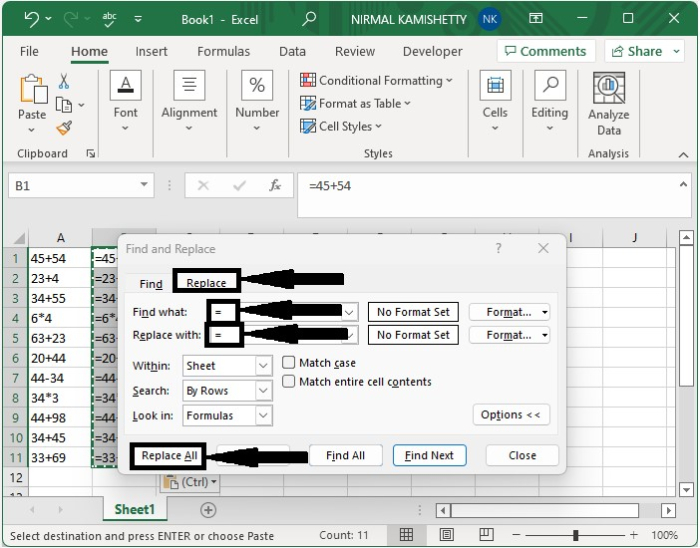Image resolution: width=700 pixels, height=548 pixels.
Task: Open the Look in Formulas dropdown
Action: point(227,415)
